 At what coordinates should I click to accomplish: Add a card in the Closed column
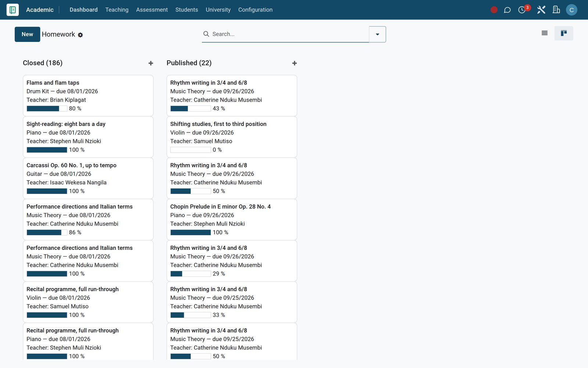pyautogui.click(x=151, y=63)
